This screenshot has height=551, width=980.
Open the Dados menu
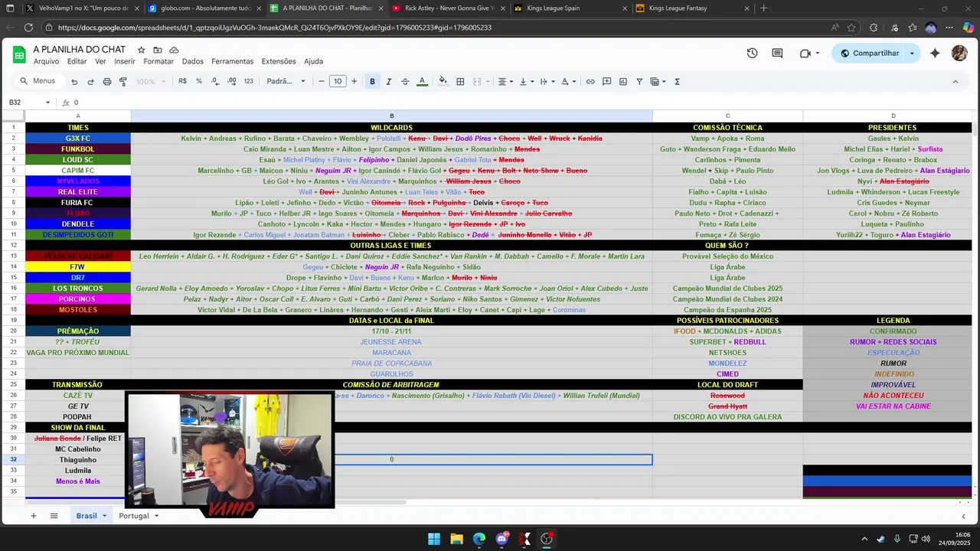(193, 61)
